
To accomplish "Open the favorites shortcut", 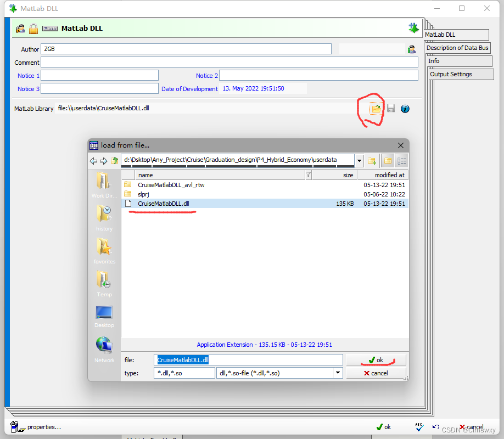I will click(x=104, y=251).
